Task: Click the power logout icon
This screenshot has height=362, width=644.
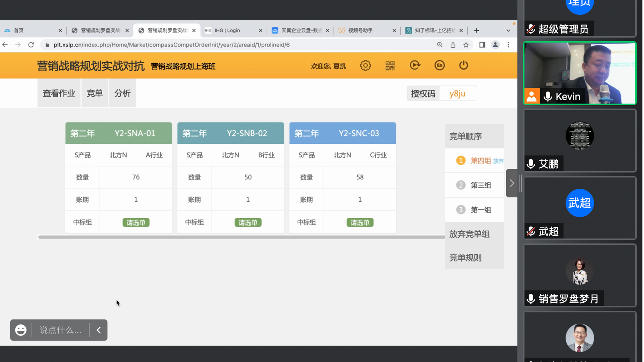Action: [x=463, y=65]
